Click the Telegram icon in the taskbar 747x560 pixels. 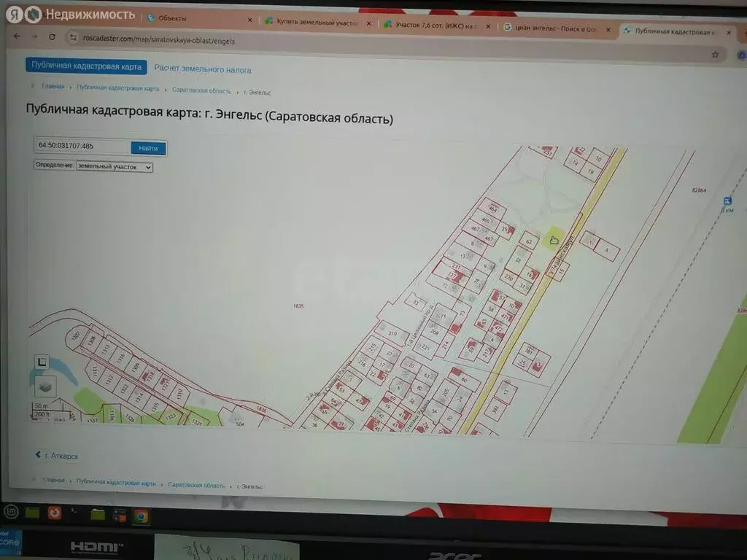pyautogui.click(x=73, y=513)
